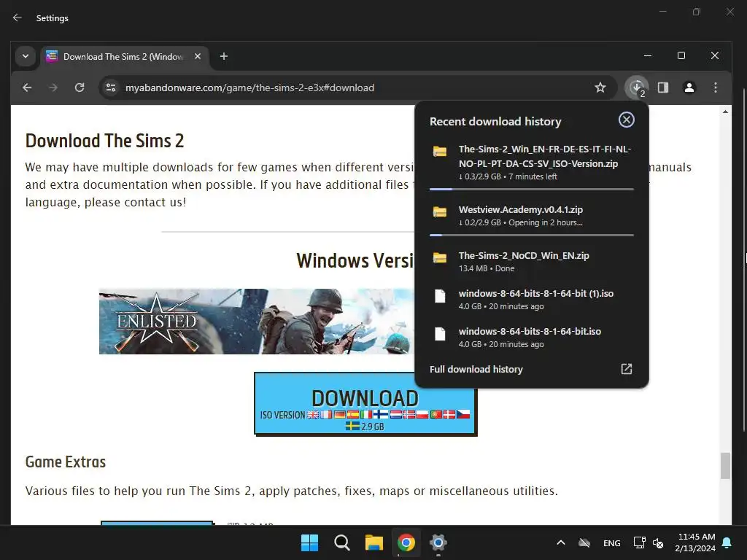
Task: Open Chrome's three-dot menu
Action: (x=716, y=87)
